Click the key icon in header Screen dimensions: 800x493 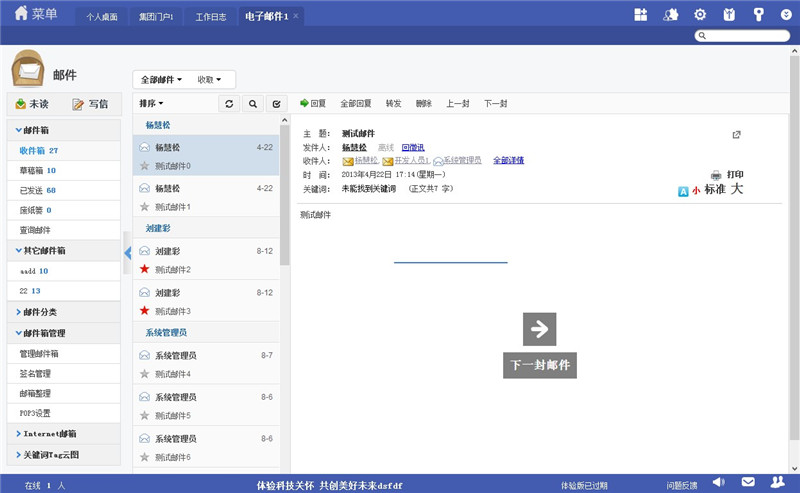pos(758,15)
